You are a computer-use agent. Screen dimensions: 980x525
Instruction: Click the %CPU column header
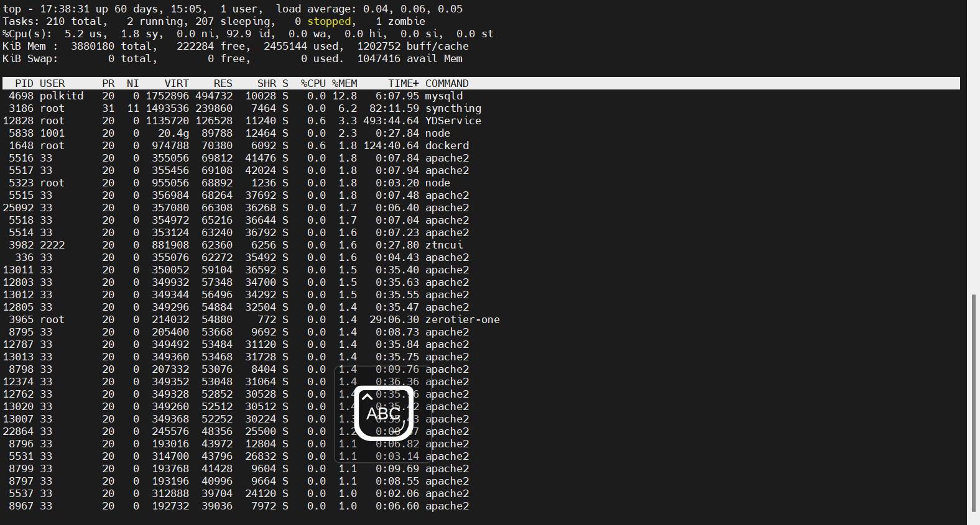point(313,83)
